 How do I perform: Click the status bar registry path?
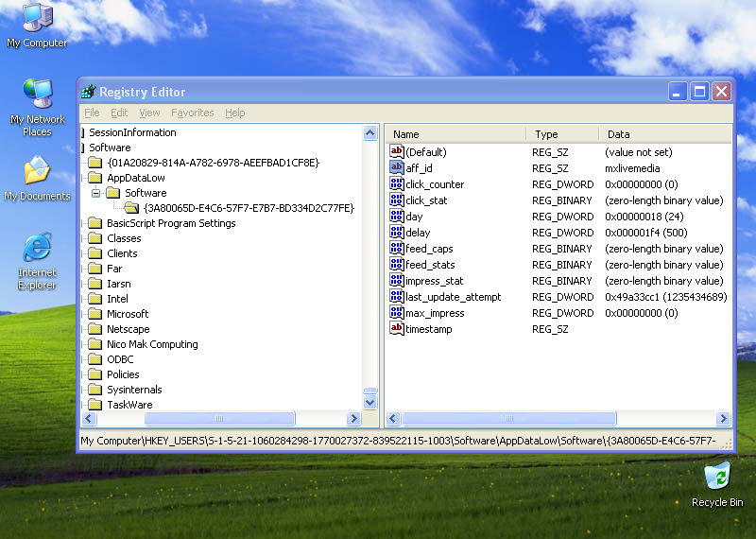pos(398,440)
